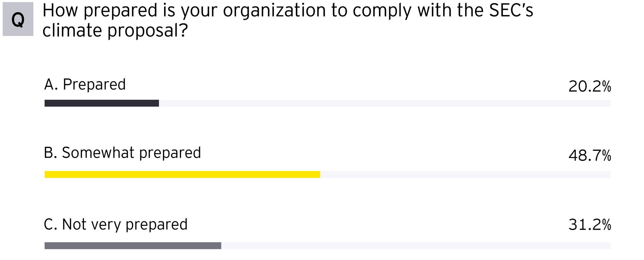The width and height of the screenshot is (644, 260).
Task: Click the yellow Somewhat prepared bar
Action: point(182,174)
